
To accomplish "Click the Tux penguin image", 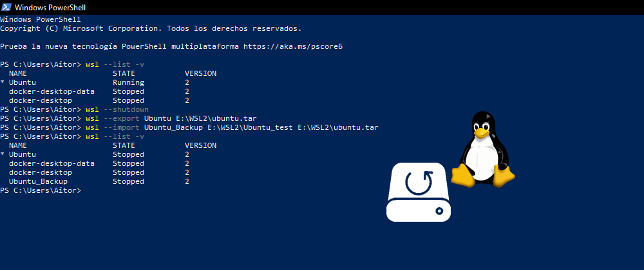I will pyautogui.click(x=483, y=149).
